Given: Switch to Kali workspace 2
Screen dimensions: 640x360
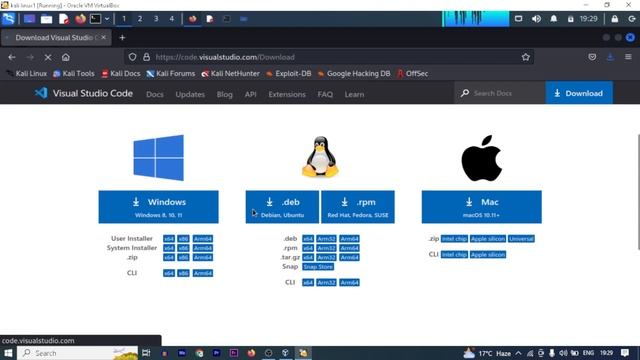Looking at the screenshot, I should pos(140,19).
